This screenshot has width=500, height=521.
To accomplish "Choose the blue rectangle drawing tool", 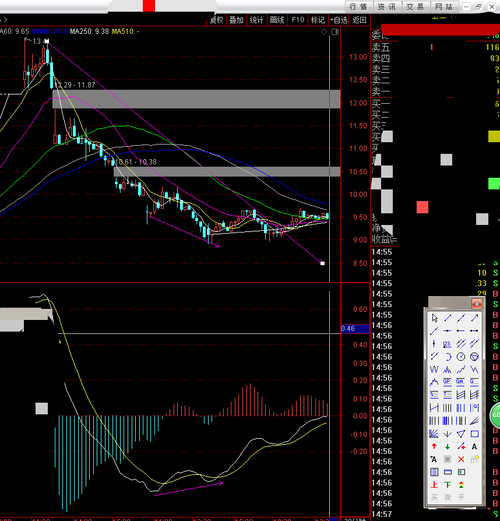I will pyautogui.click(x=474, y=434).
